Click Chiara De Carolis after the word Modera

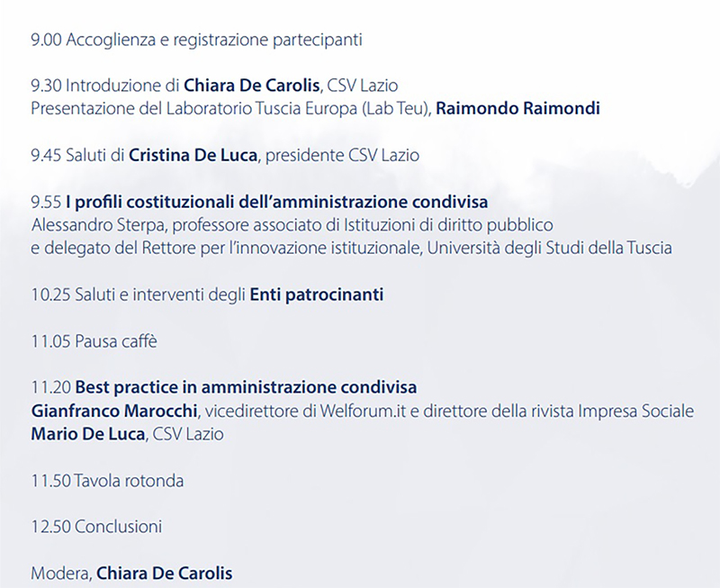164,574
